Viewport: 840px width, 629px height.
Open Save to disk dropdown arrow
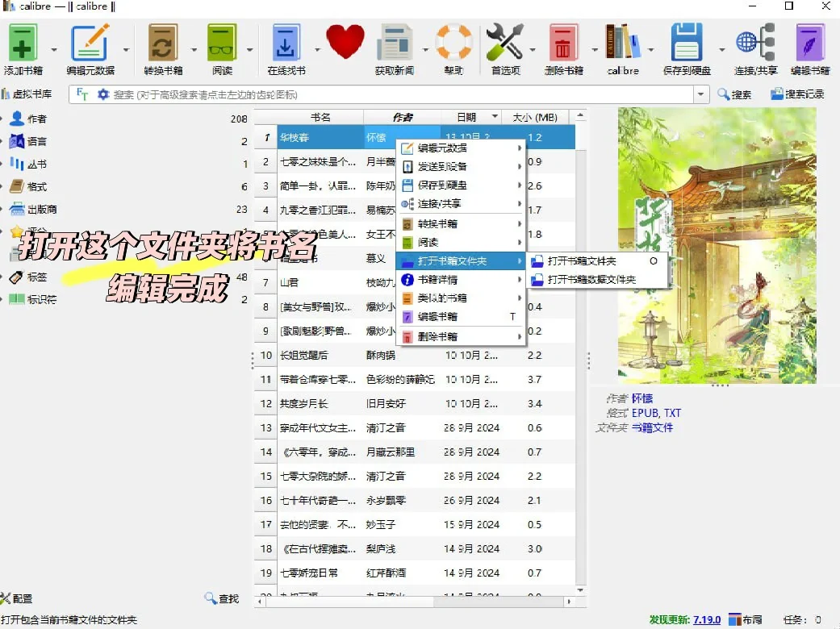pyautogui.click(x=721, y=50)
